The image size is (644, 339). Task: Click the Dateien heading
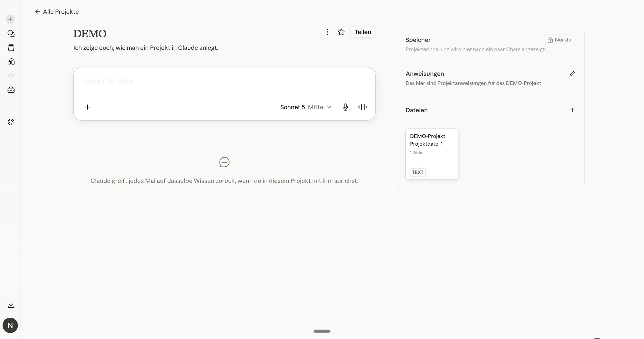pos(417,110)
